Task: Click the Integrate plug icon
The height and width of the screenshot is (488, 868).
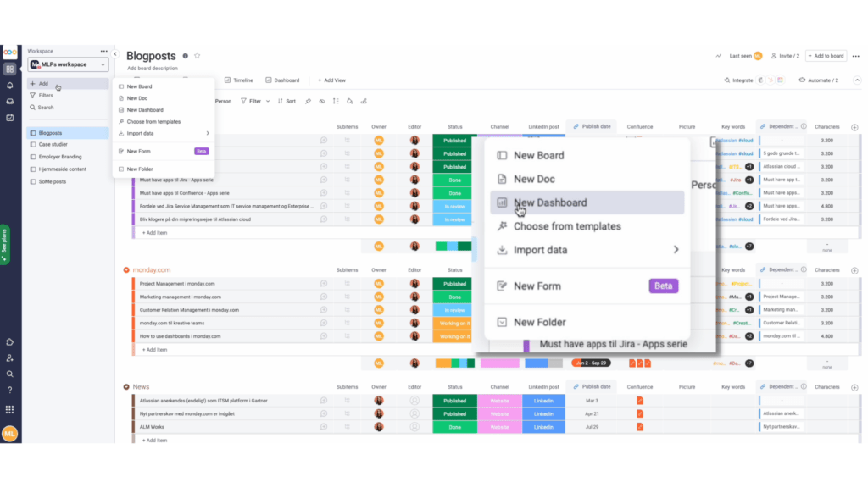Action: (x=727, y=80)
